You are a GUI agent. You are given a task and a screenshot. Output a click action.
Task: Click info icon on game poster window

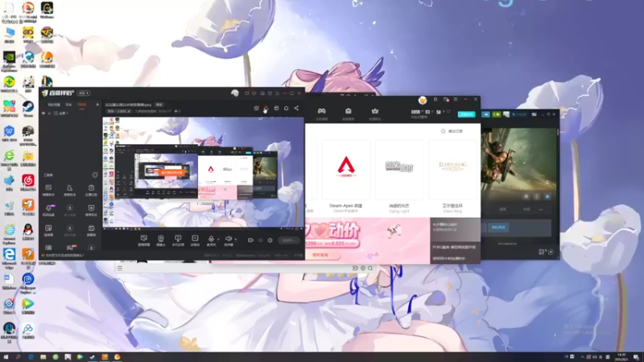point(536,196)
